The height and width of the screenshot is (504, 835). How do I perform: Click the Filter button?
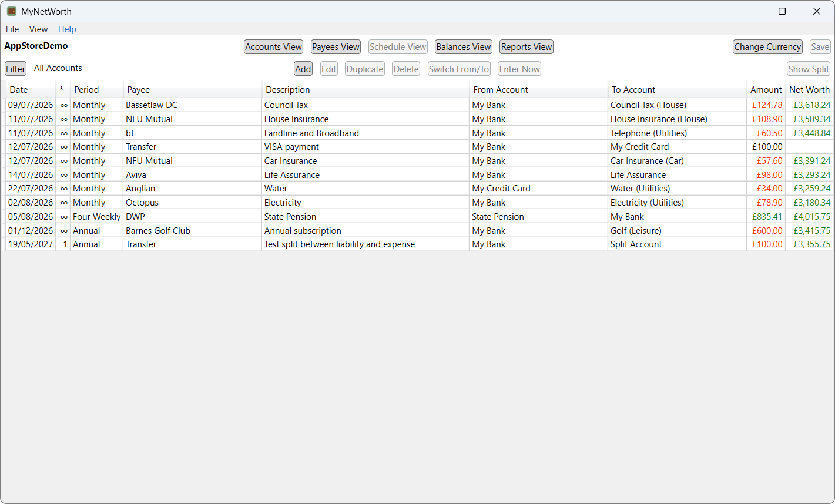click(15, 69)
